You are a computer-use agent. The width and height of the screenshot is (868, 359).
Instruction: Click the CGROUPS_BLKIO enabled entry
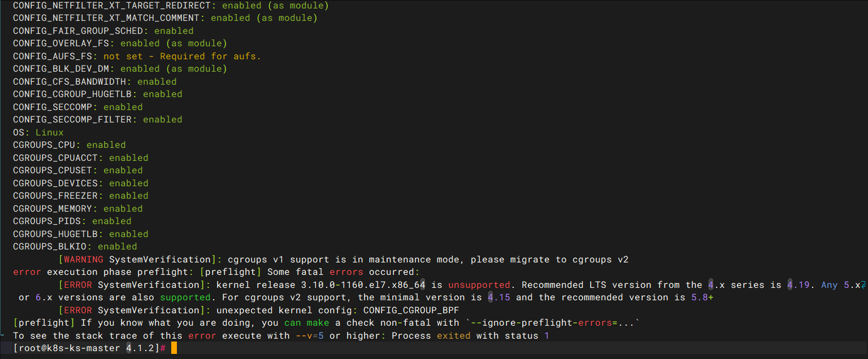(75, 247)
